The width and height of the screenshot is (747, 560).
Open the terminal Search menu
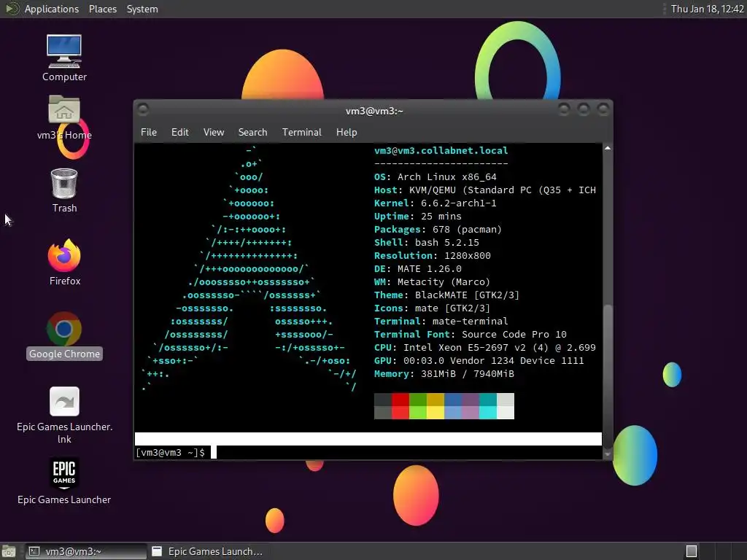click(x=252, y=132)
